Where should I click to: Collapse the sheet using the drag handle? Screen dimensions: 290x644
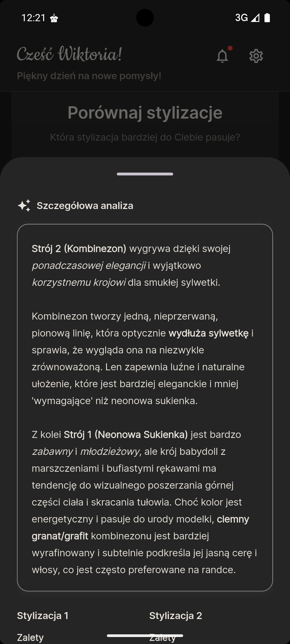[145, 174]
